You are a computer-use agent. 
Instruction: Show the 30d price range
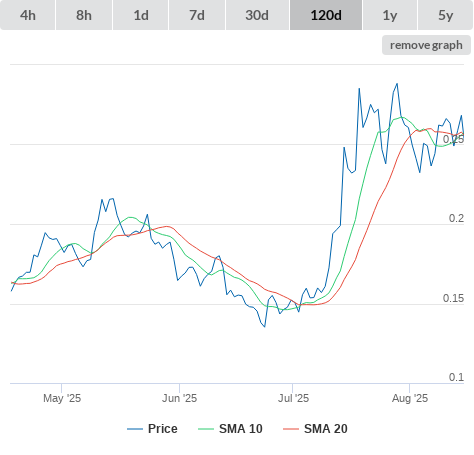[257, 15]
